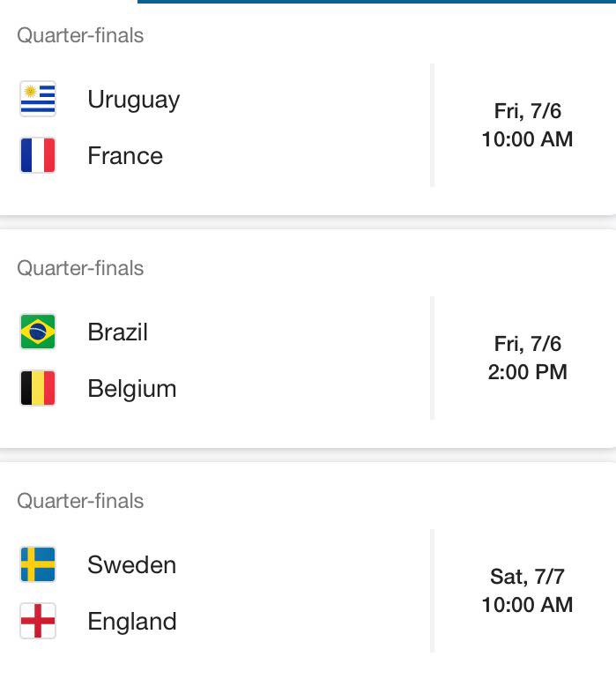Select the Brazil team name
This screenshot has width=616, height=679.
tap(118, 332)
